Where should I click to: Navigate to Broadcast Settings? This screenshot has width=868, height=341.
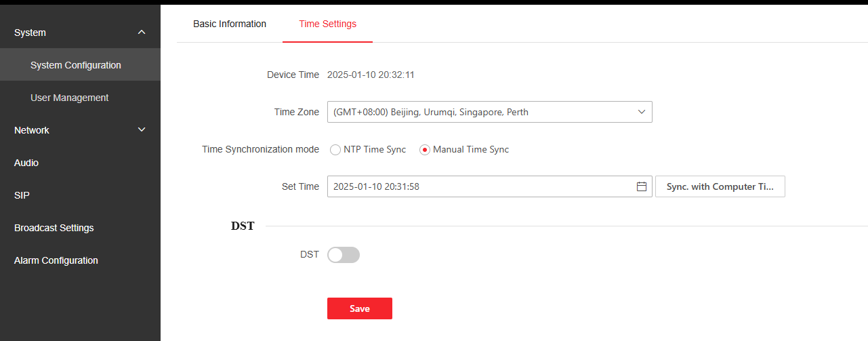tap(54, 228)
